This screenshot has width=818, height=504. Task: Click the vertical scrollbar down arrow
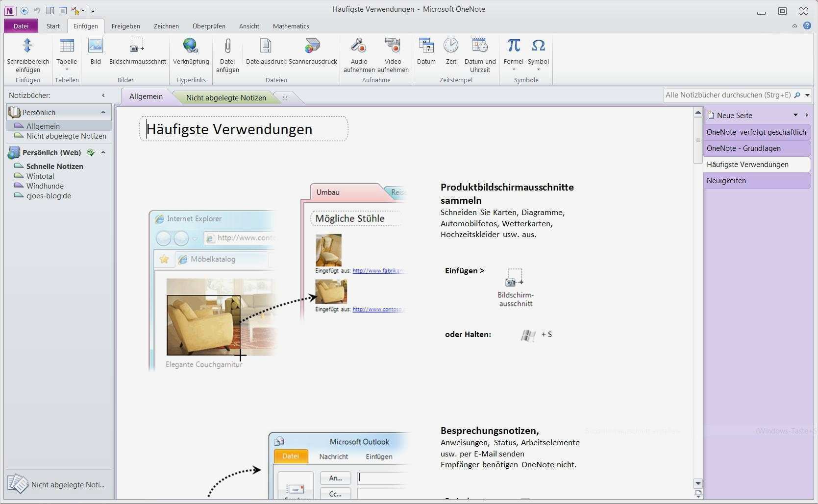click(698, 483)
